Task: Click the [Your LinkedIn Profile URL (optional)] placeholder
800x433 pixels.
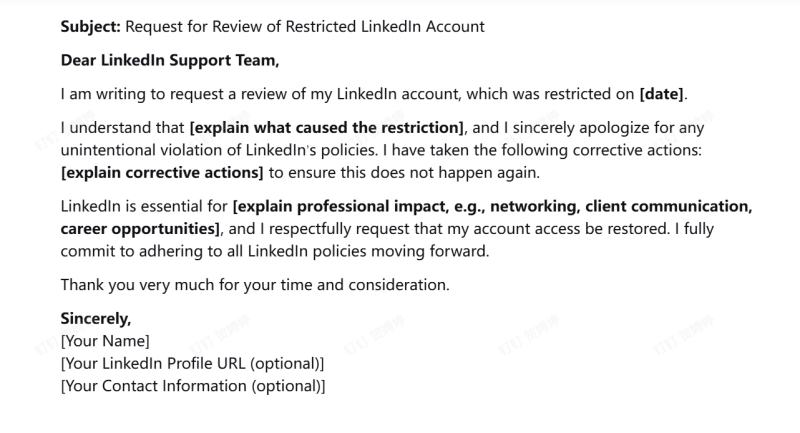Action: click(192, 363)
